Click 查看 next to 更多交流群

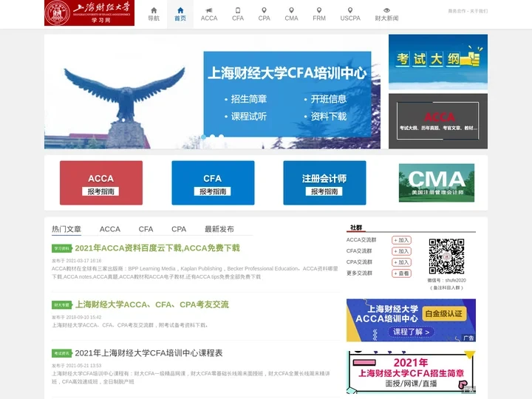[401, 273]
